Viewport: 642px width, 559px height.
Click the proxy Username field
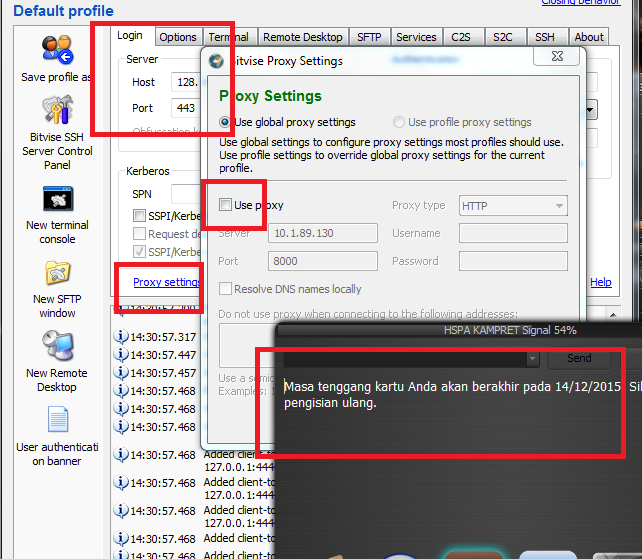[513, 233]
